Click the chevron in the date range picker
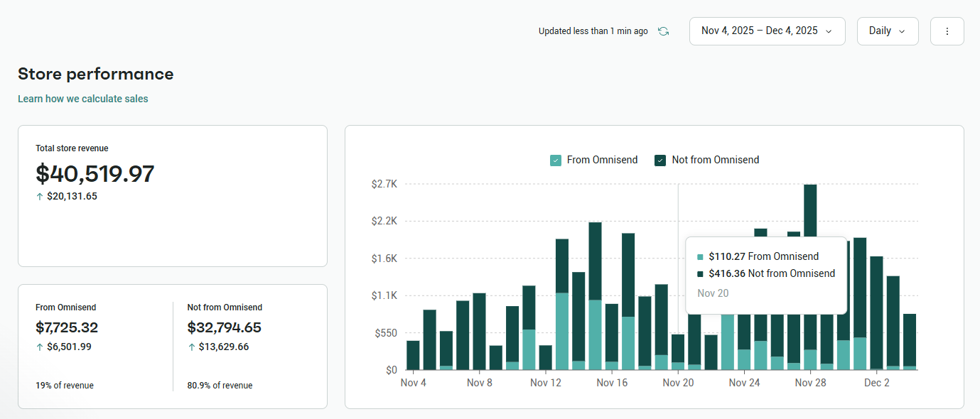This screenshot has height=419, width=980. point(829,31)
